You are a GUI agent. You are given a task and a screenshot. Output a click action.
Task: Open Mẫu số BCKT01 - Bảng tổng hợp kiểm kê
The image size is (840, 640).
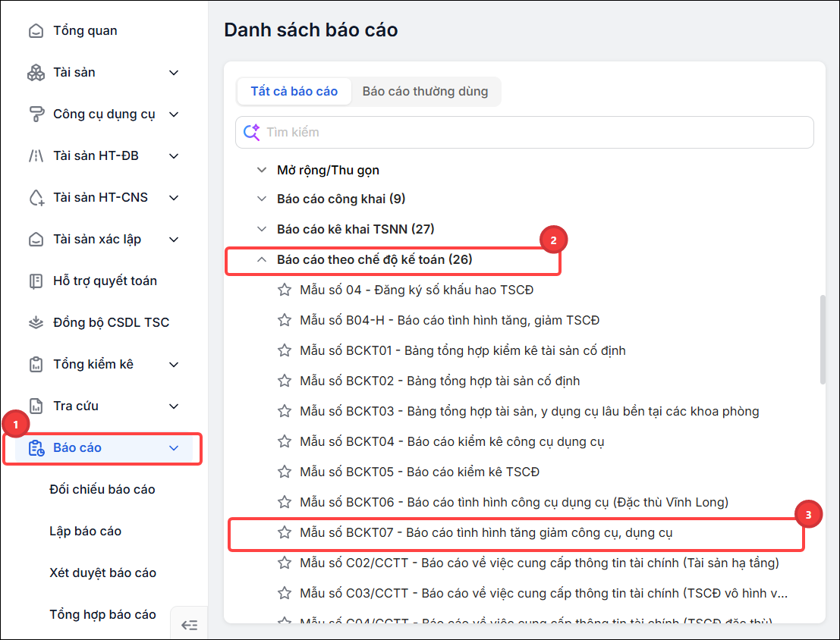[463, 350]
